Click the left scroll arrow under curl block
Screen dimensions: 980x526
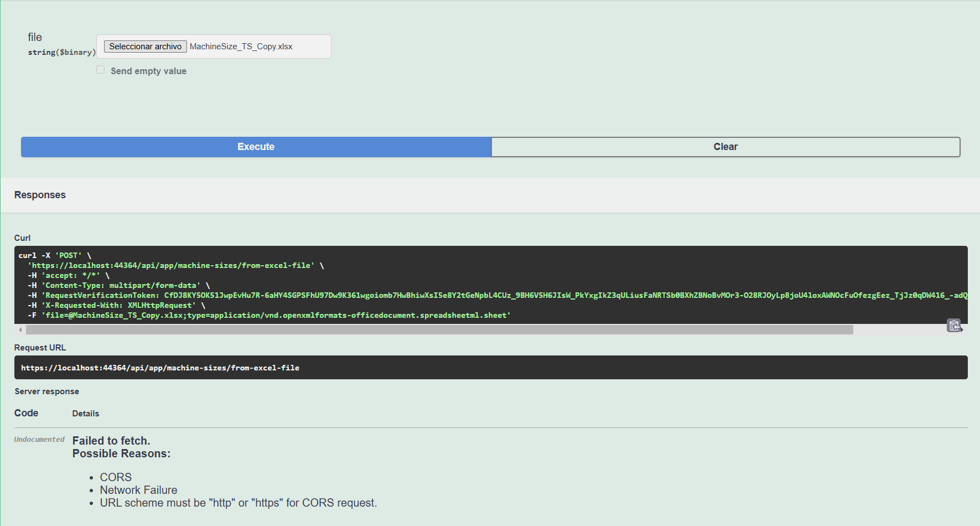point(20,330)
